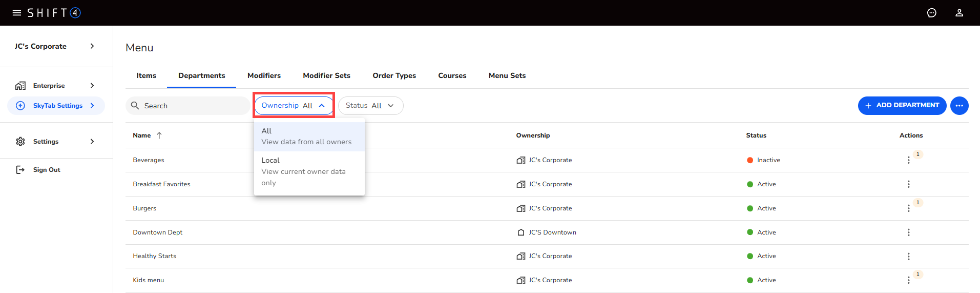
Task: Open actions menu for Downtown Dept row
Action: [x=908, y=232]
